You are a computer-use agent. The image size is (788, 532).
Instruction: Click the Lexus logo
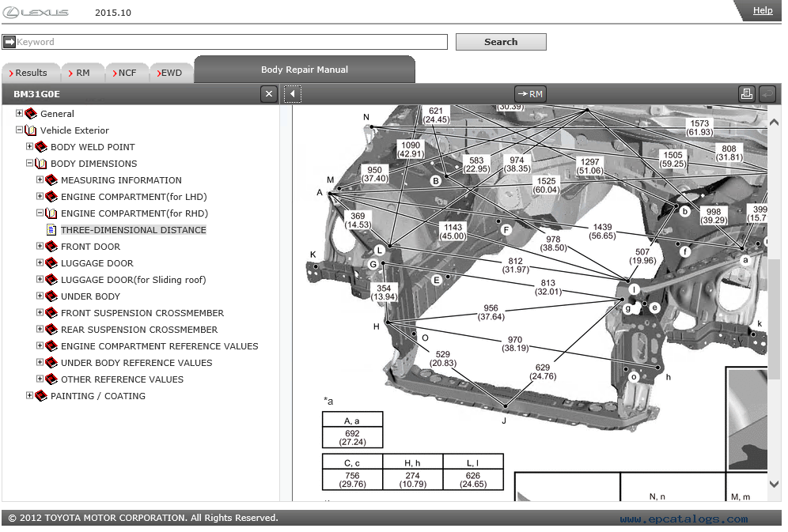[36, 13]
